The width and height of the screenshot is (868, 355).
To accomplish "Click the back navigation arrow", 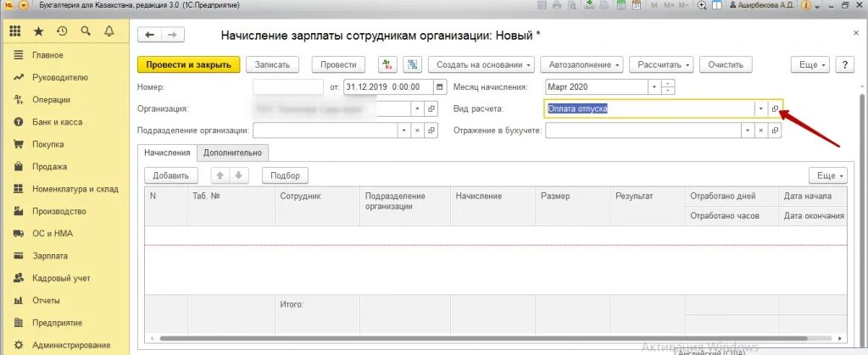I will pyautogui.click(x=149, y=35).
